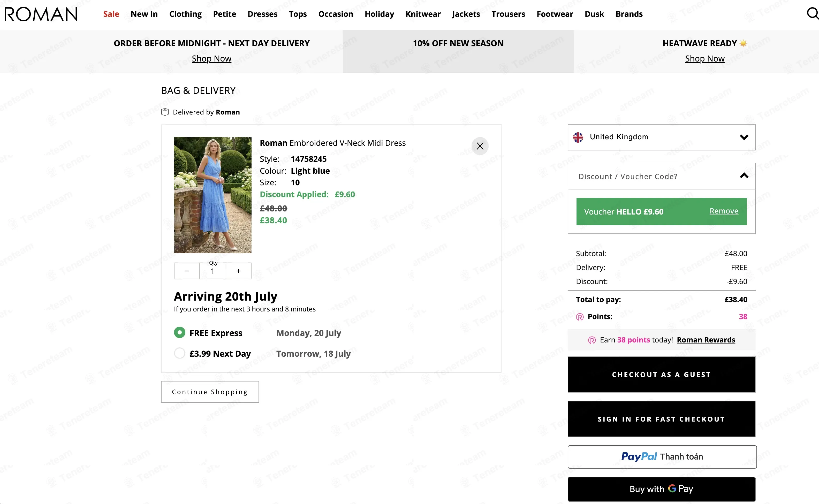This screenshot has height=504, width=819.
Task: Open the Embroidered V-Neck Midi Dress title
Action: pos(333,143)
